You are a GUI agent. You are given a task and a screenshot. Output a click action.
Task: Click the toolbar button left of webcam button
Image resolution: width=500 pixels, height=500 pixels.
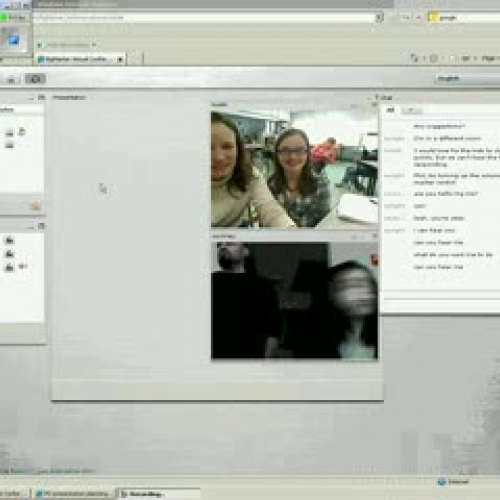11,80
